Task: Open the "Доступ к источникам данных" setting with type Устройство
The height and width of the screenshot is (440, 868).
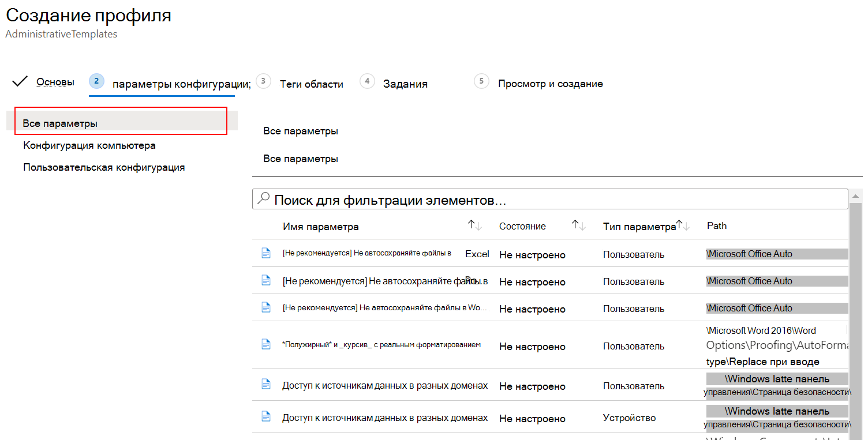Action: point(385,418)
